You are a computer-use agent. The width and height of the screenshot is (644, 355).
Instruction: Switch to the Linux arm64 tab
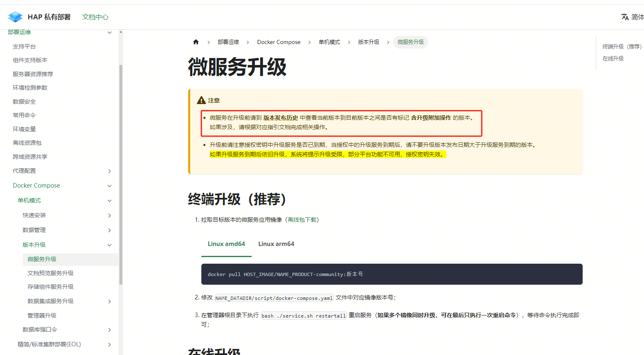[276, 244]
